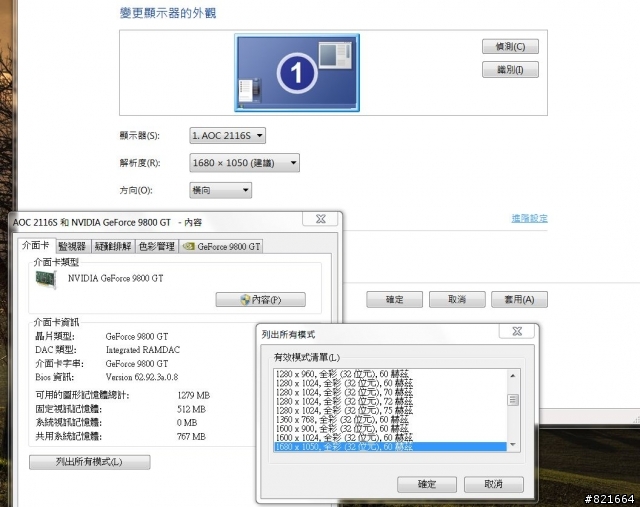
Task: Switch to the 疑難排解 tab
Action: click(113, 246)
